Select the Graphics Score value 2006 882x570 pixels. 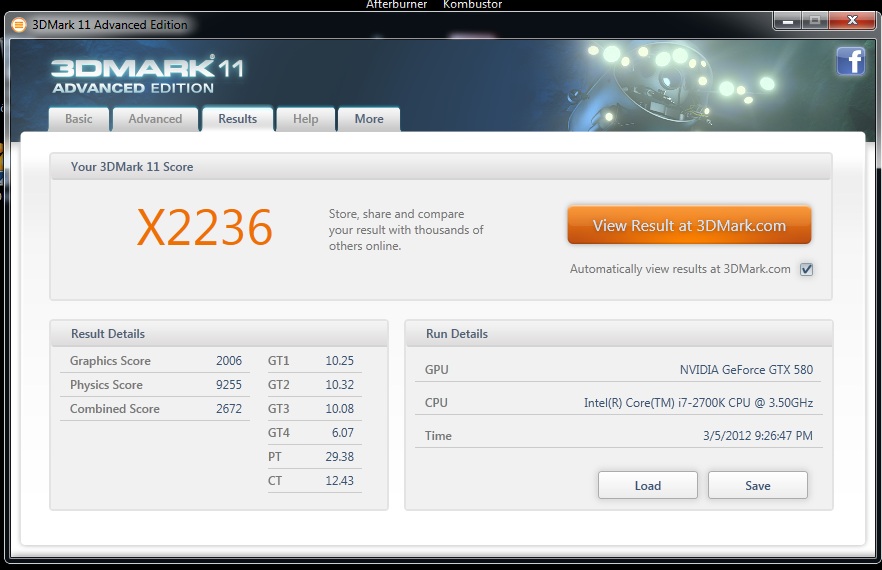pos(229,361)
